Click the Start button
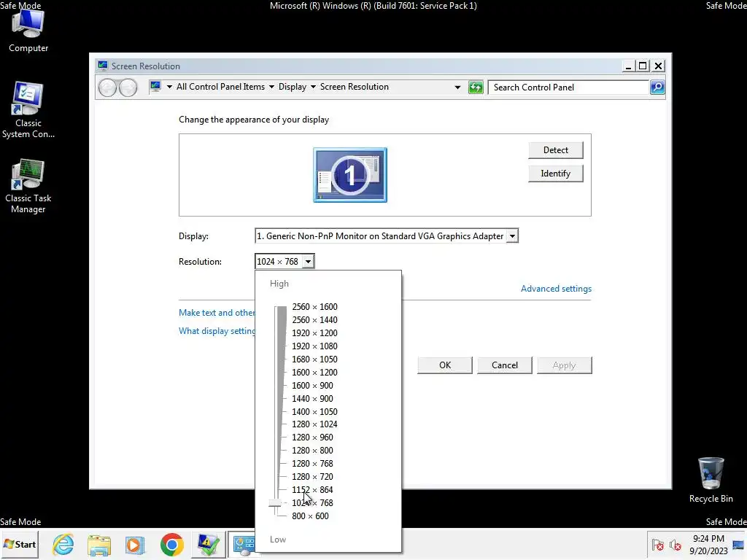This screenshot has width=747, height=560. [x=20, y=544]
